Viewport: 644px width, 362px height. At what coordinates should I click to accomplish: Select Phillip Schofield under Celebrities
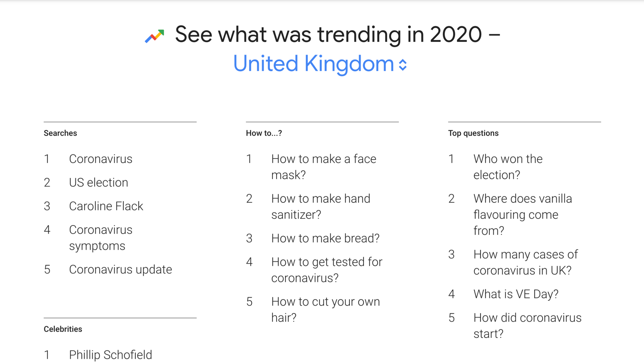click(111, 354)
